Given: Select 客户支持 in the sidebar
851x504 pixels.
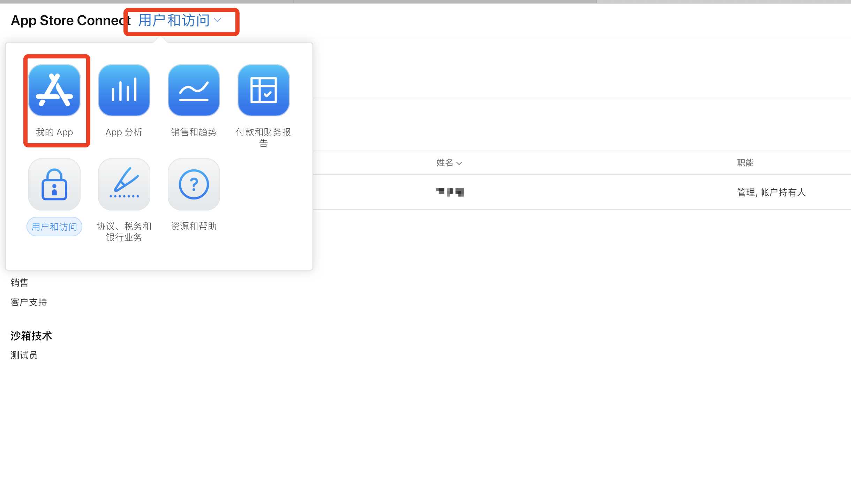Looking at the screenshot, I should pyautogui.click(x=29, y=302).
